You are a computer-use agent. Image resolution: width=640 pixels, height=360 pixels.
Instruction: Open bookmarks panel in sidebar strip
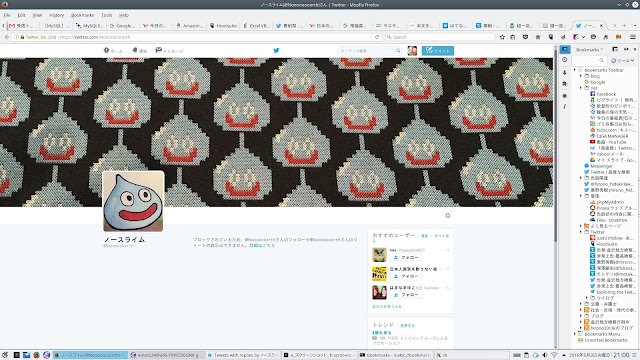565,49
